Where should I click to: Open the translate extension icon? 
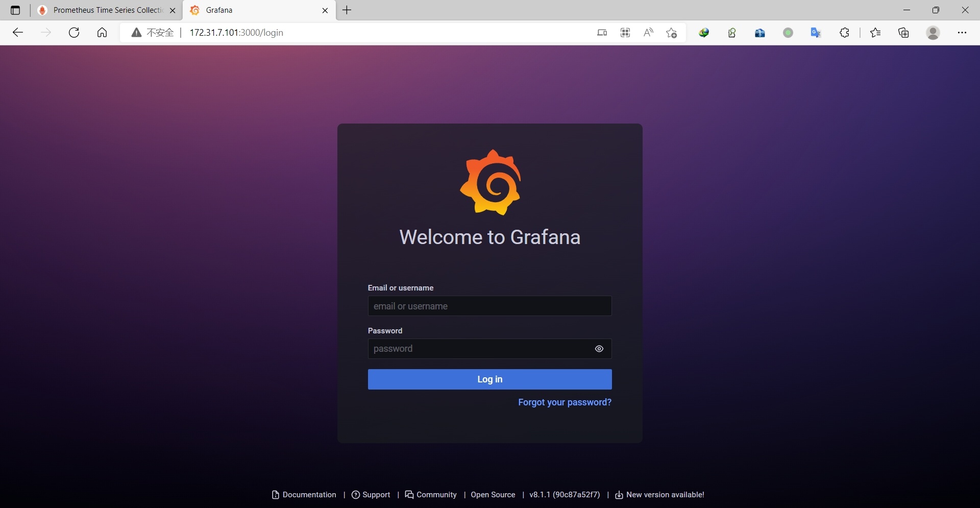[x=816, y=33]
